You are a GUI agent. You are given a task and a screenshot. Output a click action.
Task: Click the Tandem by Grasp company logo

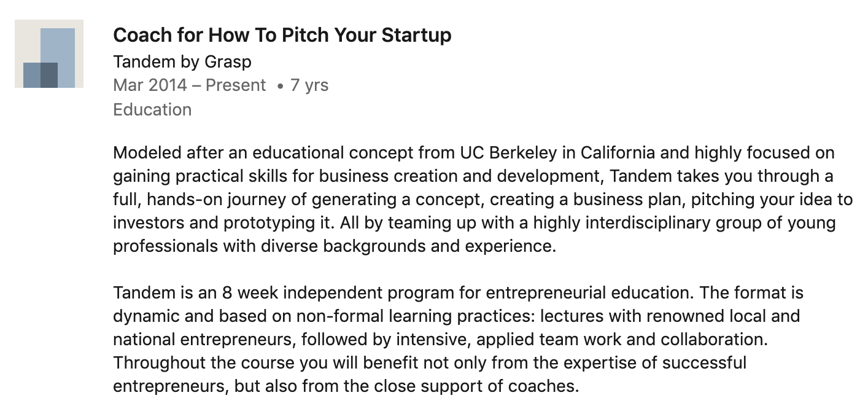49,54
